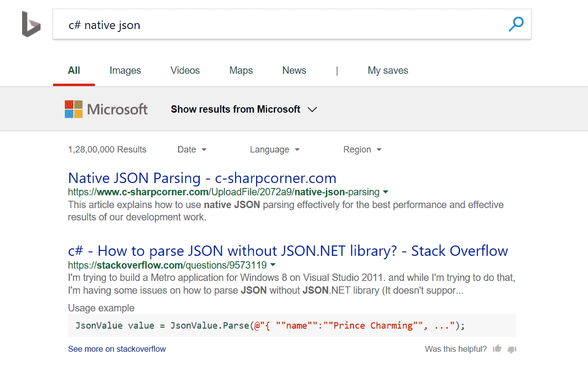This screenshot has width=588, height=367.
Task: Click the c-sharpcorner result description text
Action: click(286, 211)
